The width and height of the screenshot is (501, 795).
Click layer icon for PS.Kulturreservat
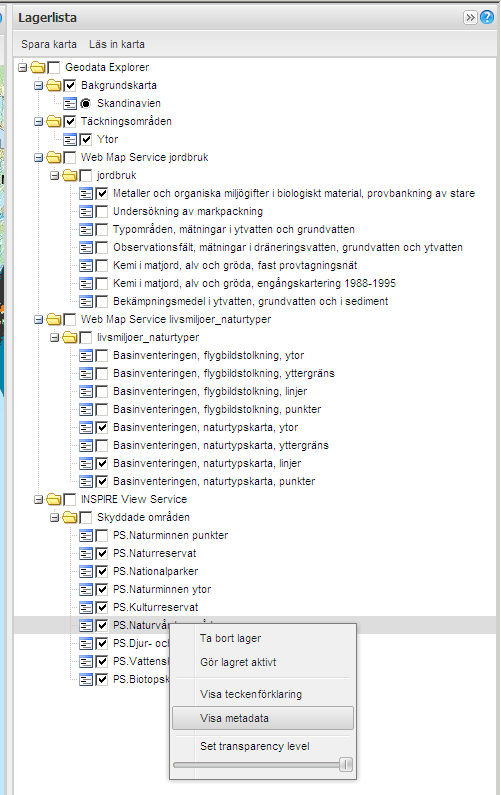click(86, 607)
